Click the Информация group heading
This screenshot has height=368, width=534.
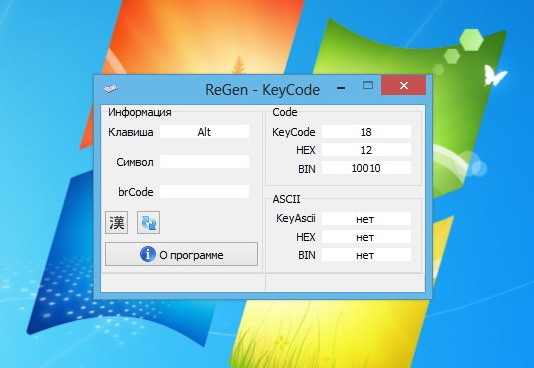point(140,112)
